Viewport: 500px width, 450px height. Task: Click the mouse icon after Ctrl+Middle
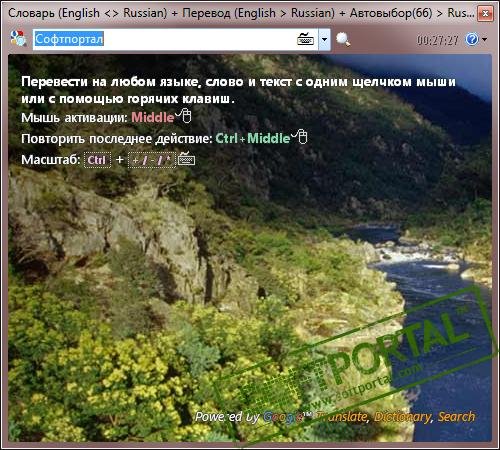click(x=300, y=136)
